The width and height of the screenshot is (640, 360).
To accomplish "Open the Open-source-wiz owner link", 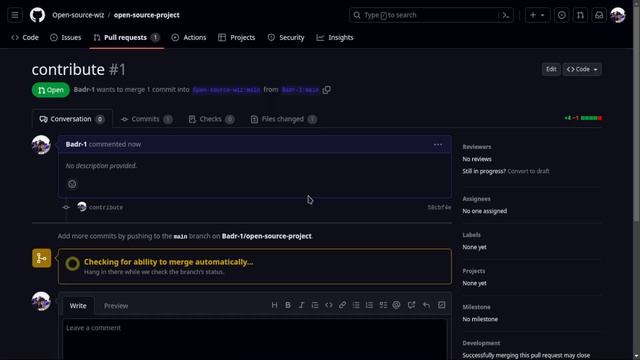I will click(x=78, y=15).
